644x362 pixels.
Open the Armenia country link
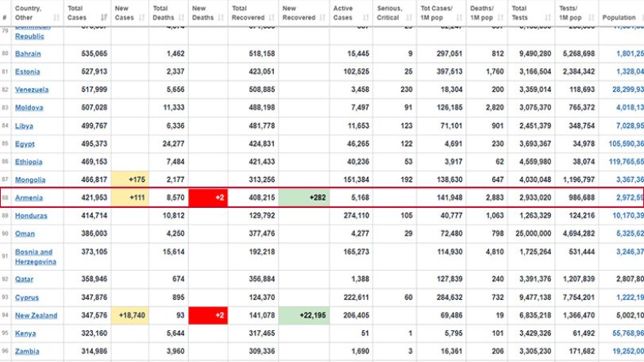29,198
